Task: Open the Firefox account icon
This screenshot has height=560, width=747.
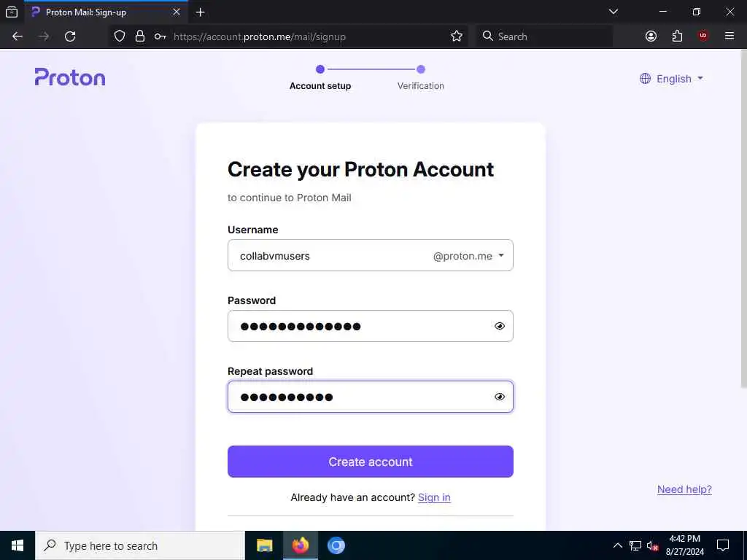Action: coord(651,36)
